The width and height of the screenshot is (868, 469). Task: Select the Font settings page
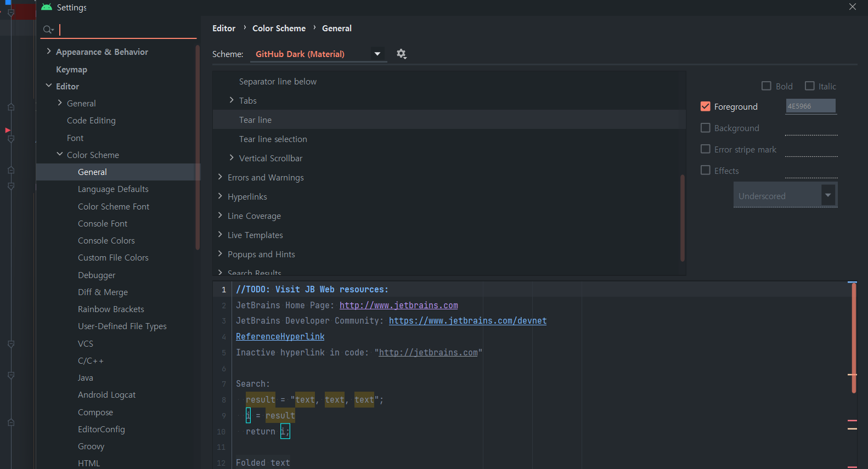click(75, 138)
